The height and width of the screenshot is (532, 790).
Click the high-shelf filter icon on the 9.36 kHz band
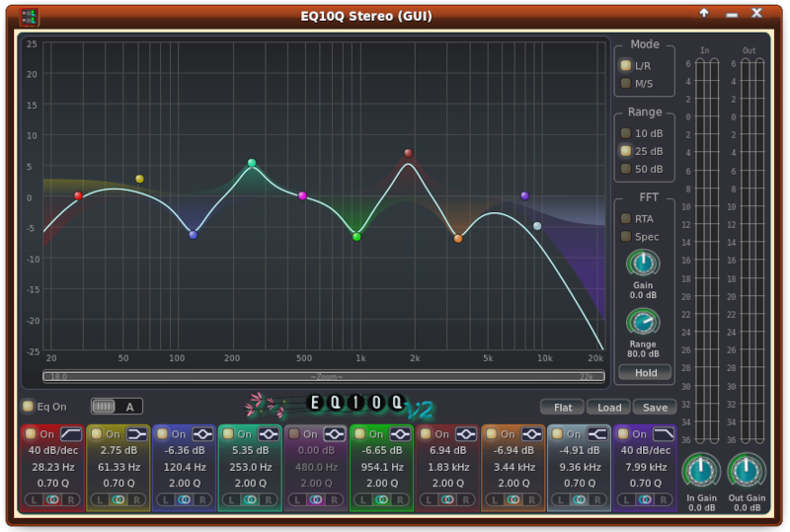pos(597,434)
